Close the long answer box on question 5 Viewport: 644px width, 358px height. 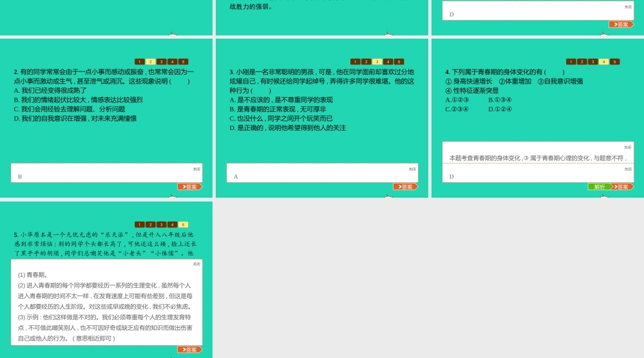[196, 264]
